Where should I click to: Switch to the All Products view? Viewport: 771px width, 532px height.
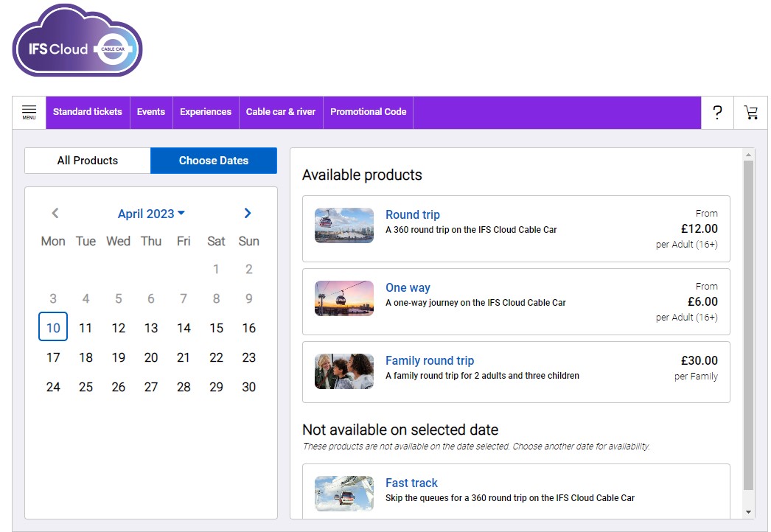(88, 161)
